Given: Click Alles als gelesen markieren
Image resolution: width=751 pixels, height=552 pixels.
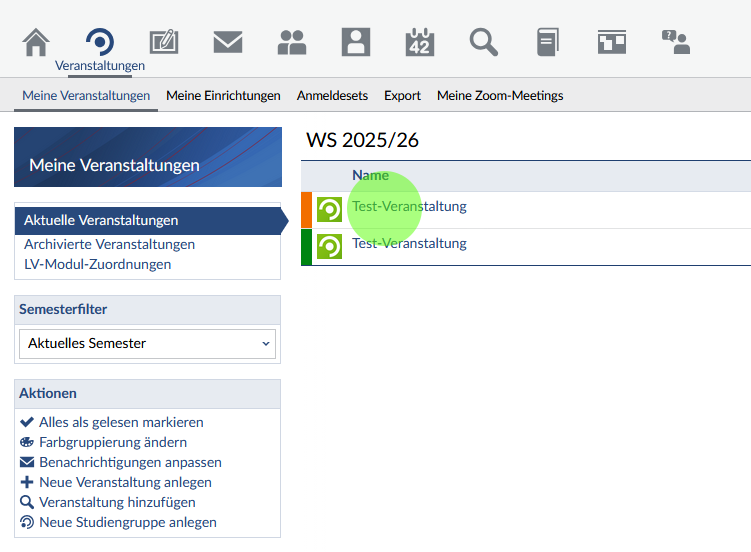Looking at the screenshot, I should coord(121,422).
